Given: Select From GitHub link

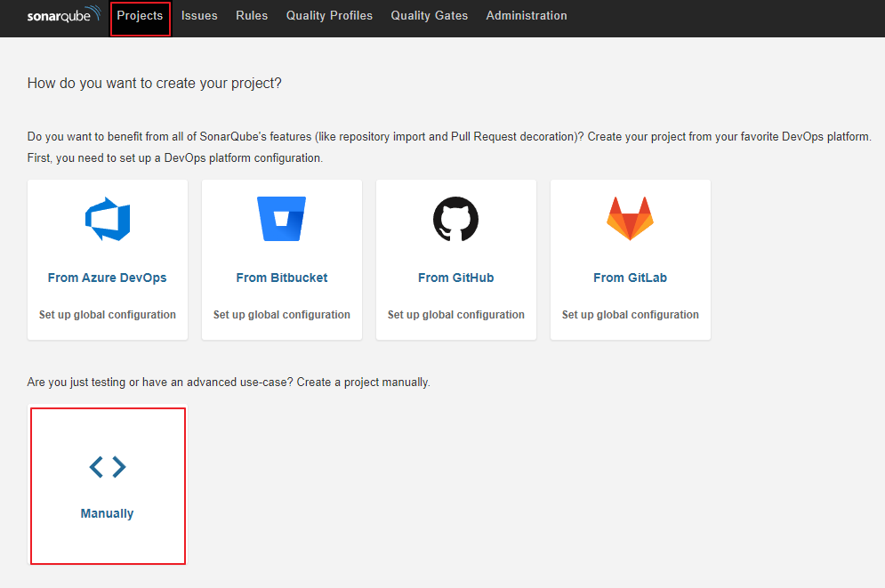Looking at the screenshot, I should 456,278.
